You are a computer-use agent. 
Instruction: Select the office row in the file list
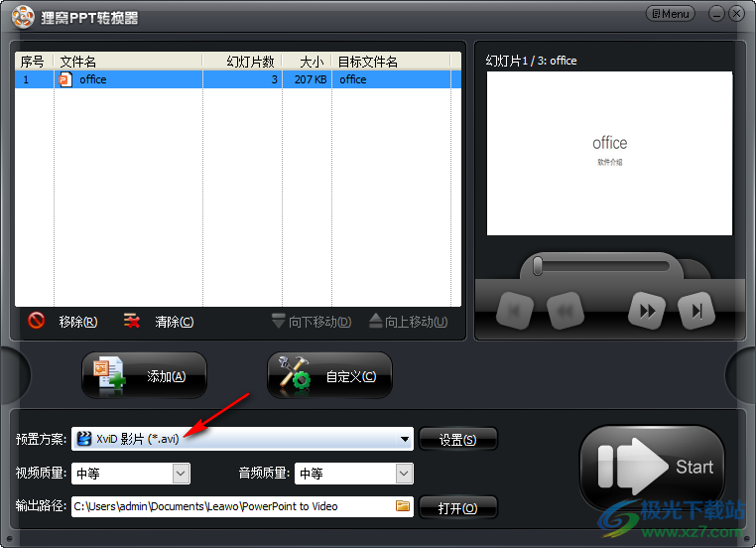point(238,79)
